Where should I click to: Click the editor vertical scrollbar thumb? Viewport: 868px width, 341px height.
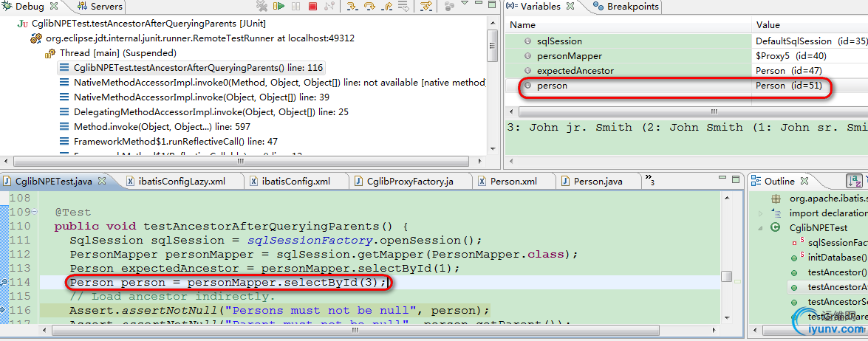tap(726, 276)
